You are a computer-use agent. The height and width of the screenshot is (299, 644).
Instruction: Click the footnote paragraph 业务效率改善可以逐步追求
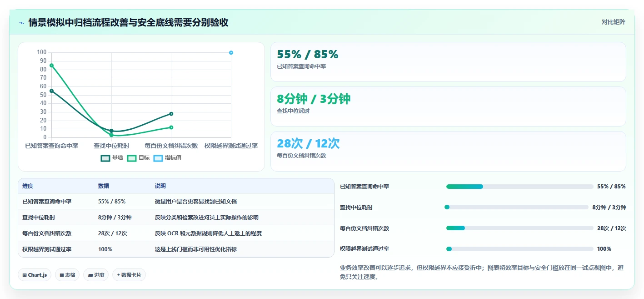(482, 272)
